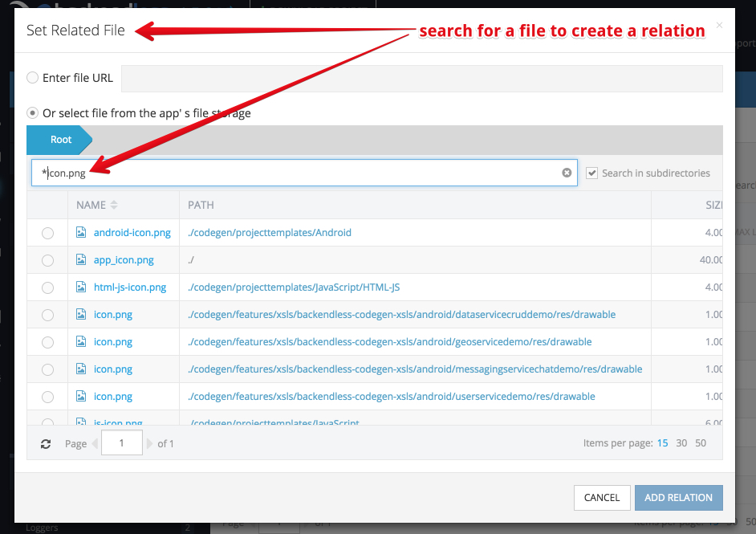The width and height of the screenshot is (756, 534).
Task: Click the JavaScript/HTML-JS path link
Action: [x=294, y=287]
